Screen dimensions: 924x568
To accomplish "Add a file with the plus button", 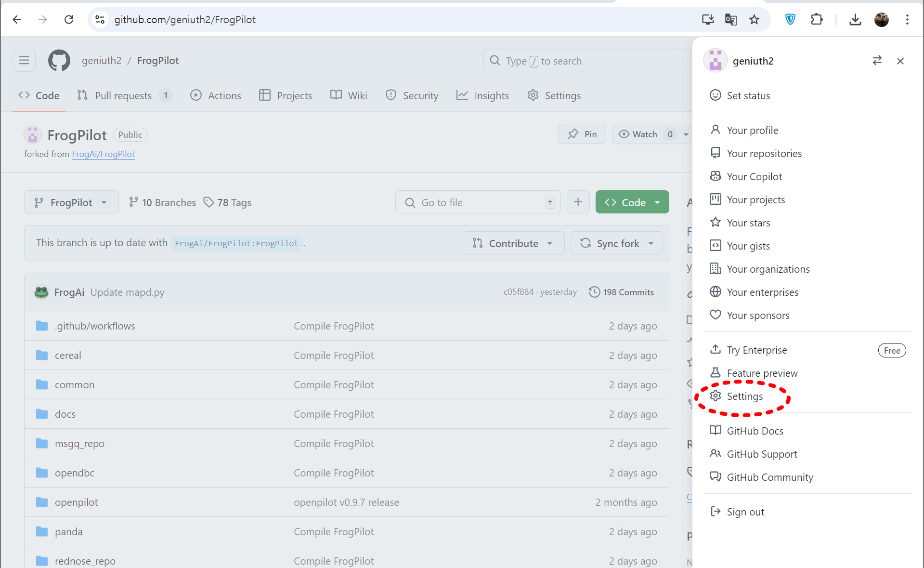I will click(x=578, y=202).
